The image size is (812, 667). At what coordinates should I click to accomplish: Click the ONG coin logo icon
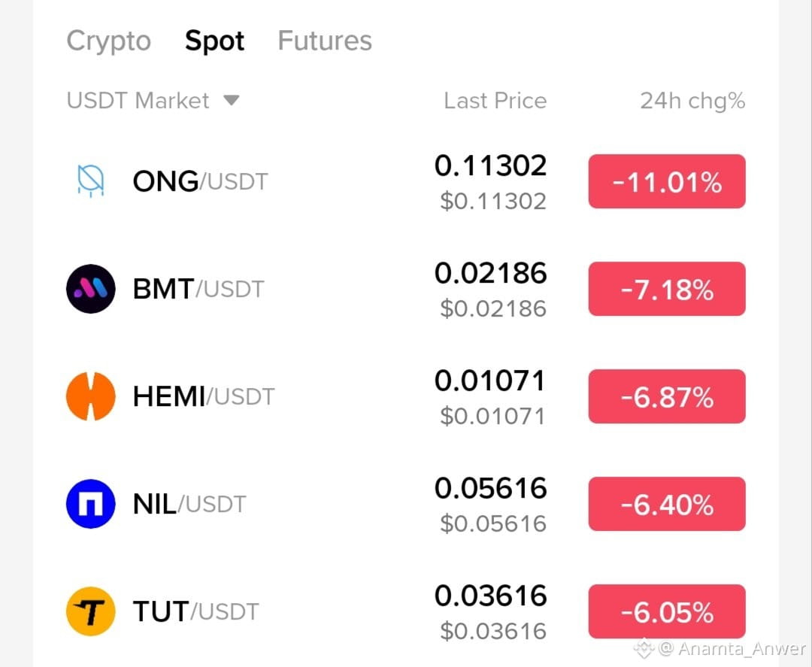click(91, 180)
